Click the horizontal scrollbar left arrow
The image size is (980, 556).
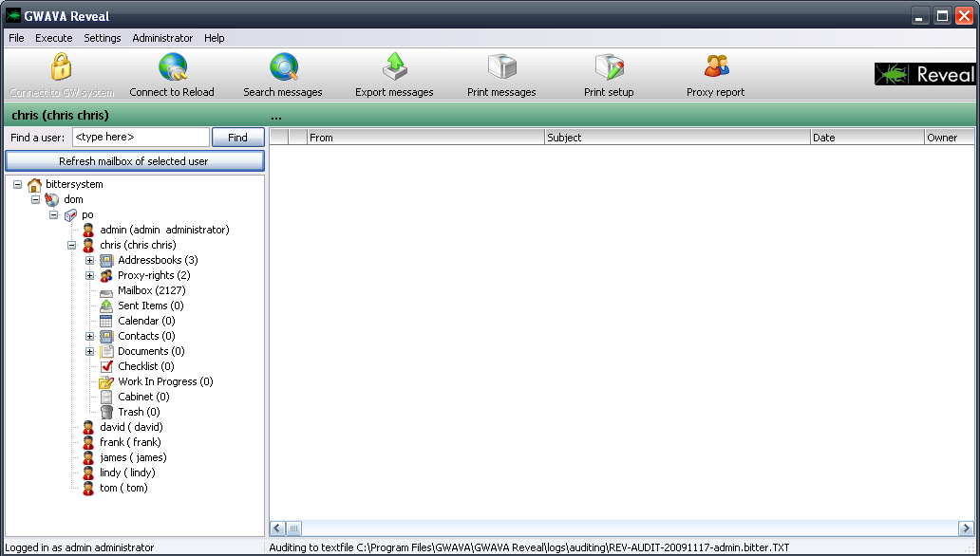pos(278,528)
